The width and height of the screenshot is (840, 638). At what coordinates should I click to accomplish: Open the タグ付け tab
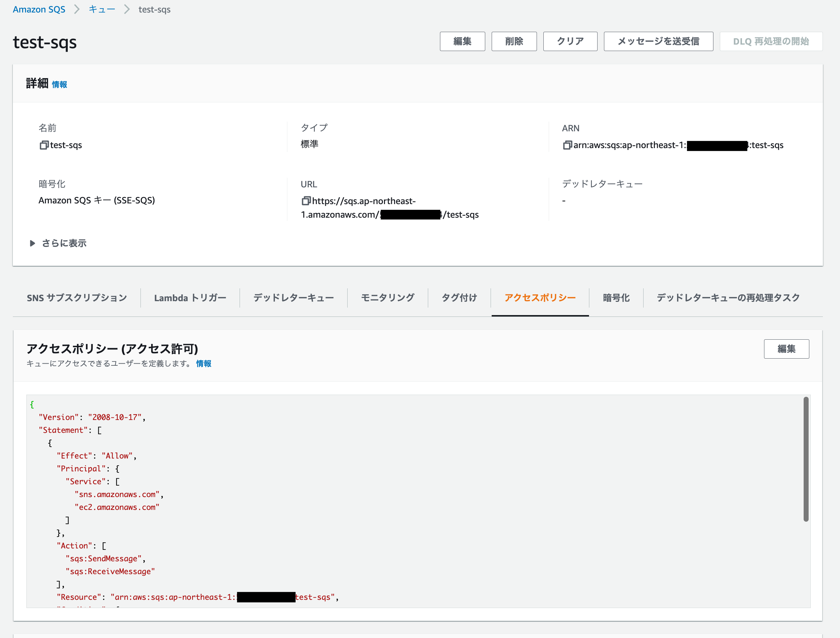(459, 298)
